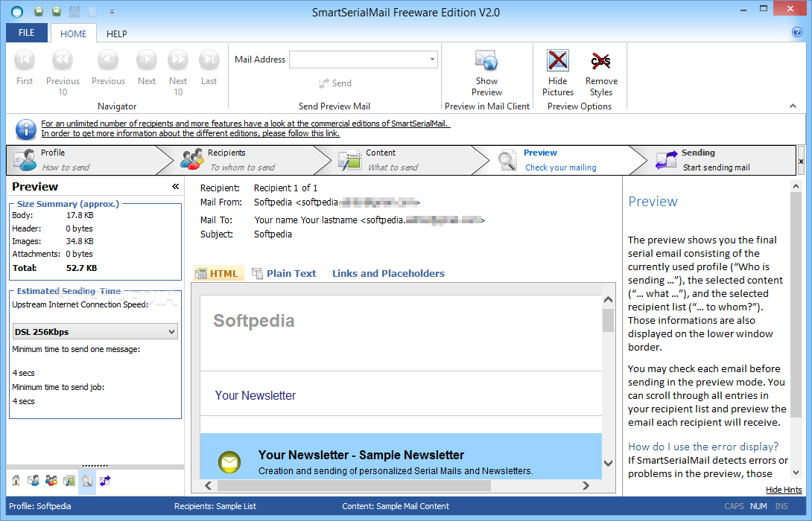Viewport: 812px width, 521px height.
Task: Click 'Recipients: Sample List' in status bar
Action: click(x=215, y=506)
